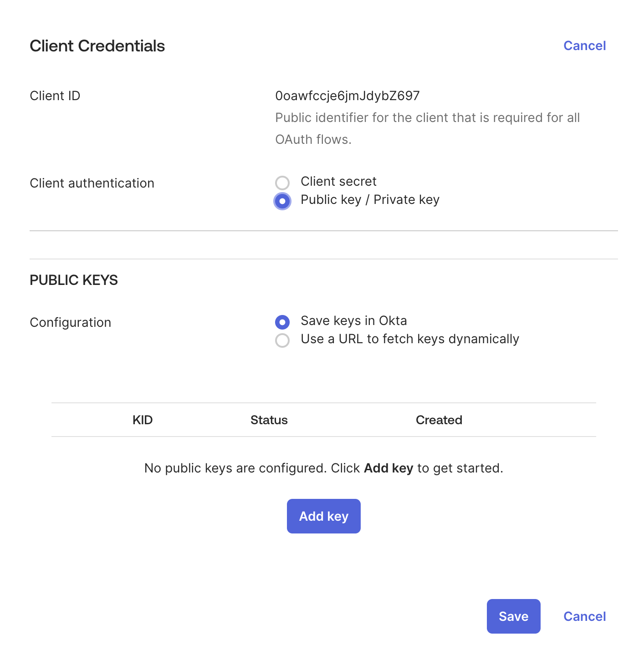Select Public key / Private key authentication
The width and height of the screenshot is (644, 650).
(283, 201)
